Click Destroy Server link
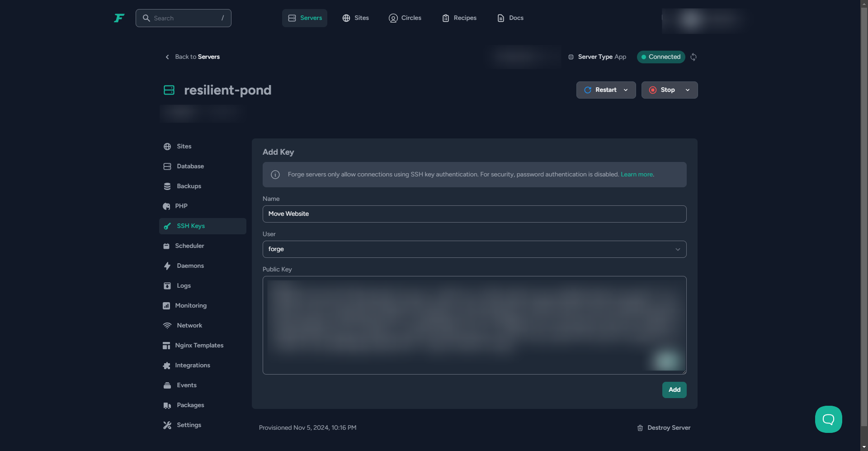This screenshot has height=451, width=868. tap(664, 428)
